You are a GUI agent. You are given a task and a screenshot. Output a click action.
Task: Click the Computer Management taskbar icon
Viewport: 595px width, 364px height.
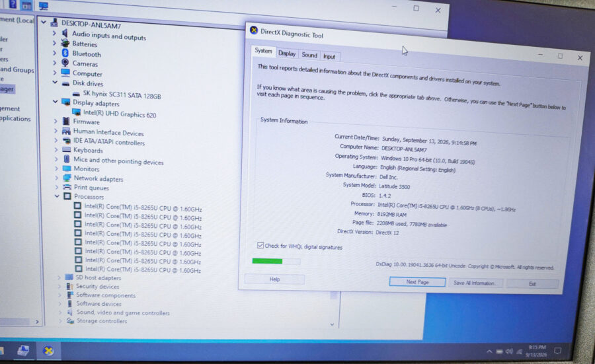[x=23, y=351]
